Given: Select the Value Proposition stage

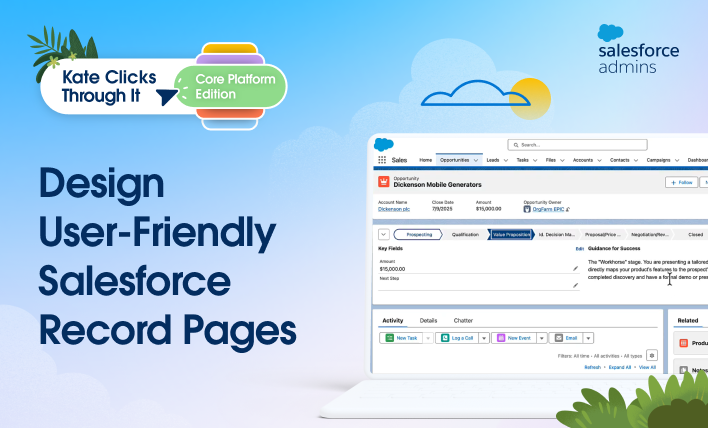Looking at the screenshot, I should tap(511, 234).
